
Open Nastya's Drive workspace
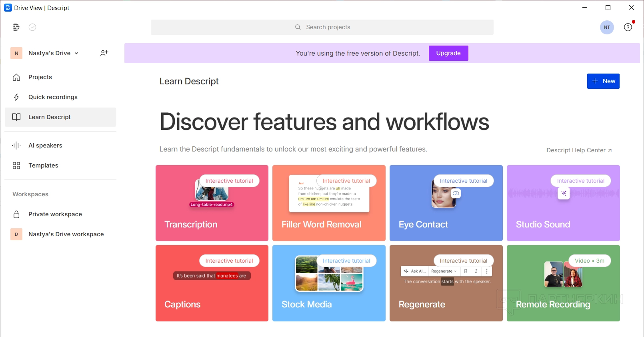pyautogui.click(x=60, y=234)
